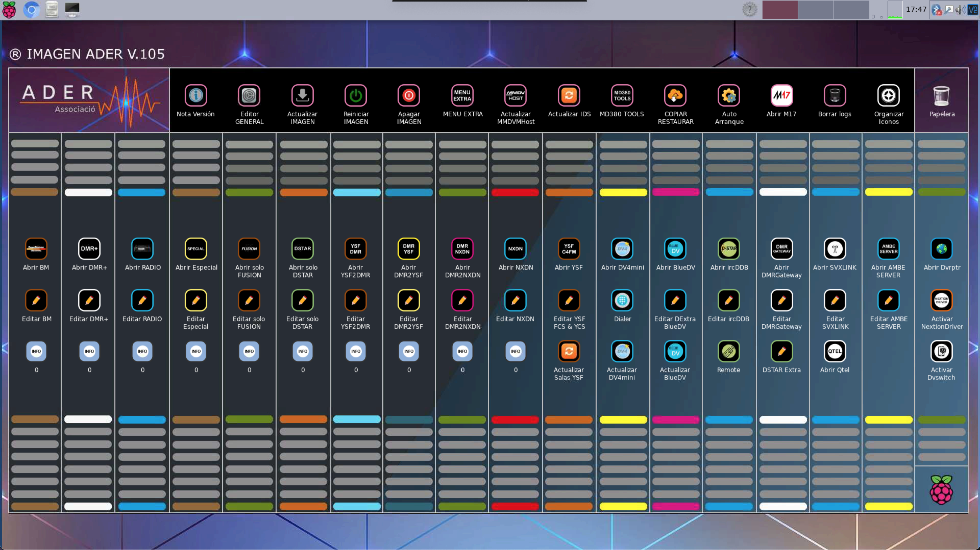The width and height of the screenshot is (980, 550).
Task: Open the Nota Versión info icon
Action: pyautogui.click(x=196, y=95)
